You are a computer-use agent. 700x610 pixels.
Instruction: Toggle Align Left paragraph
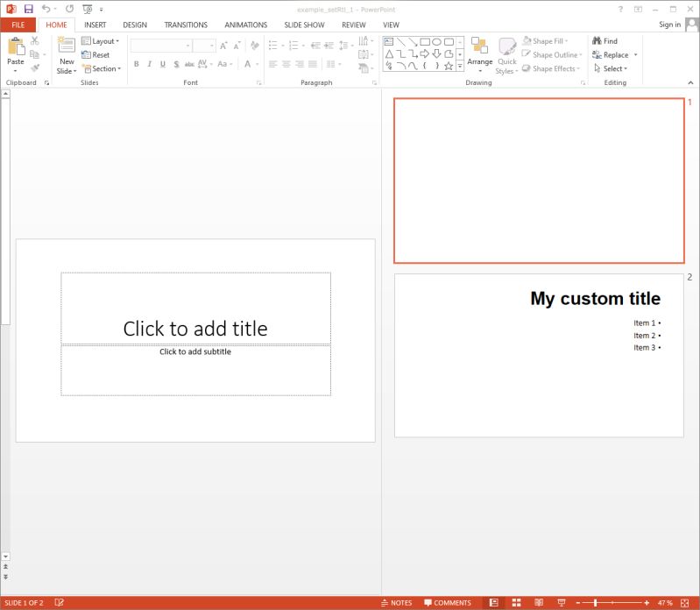pos(273,64)
